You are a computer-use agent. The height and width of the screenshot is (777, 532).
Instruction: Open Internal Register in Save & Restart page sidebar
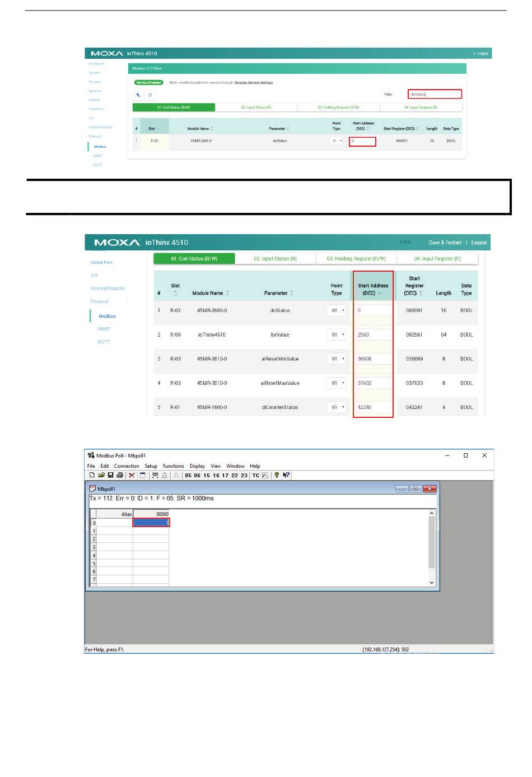(108, 289)
